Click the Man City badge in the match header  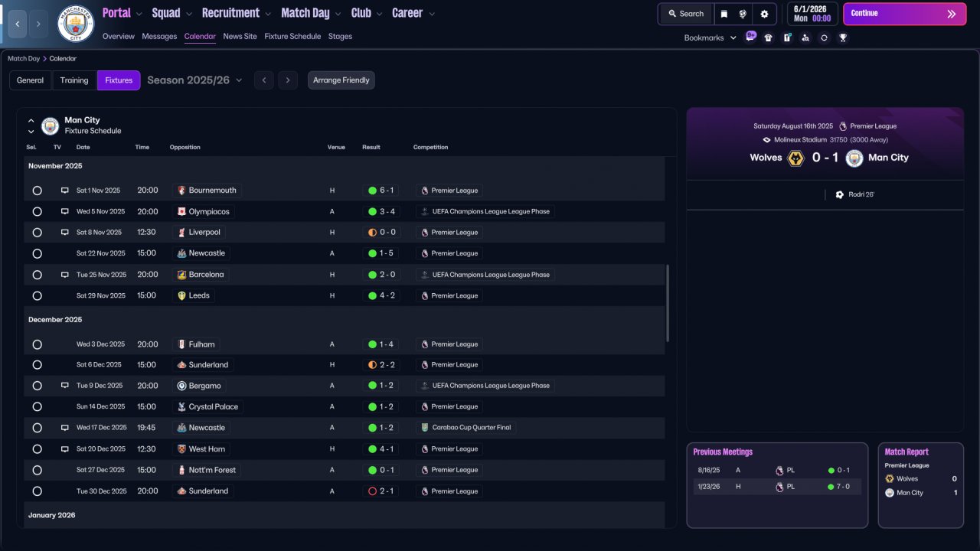tap(854, 158)
